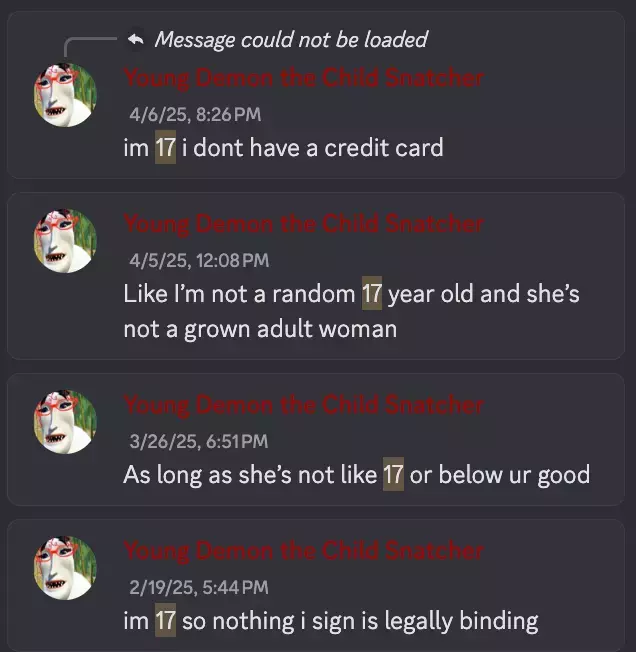Click the 2/19/25, 5:44 PM timestamp
The height and width of the screenshot is (652, 636).
pyautogui.click(x=199, y=587)
